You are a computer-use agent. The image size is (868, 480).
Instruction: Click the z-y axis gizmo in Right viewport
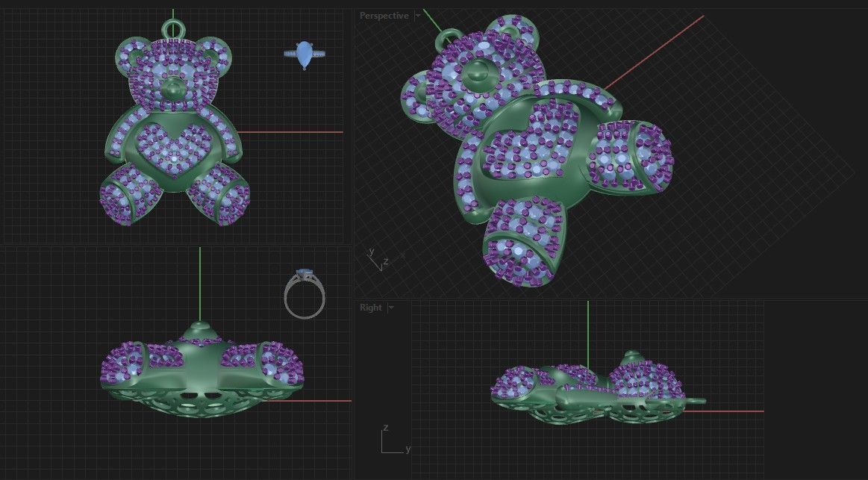pos(396,440)
